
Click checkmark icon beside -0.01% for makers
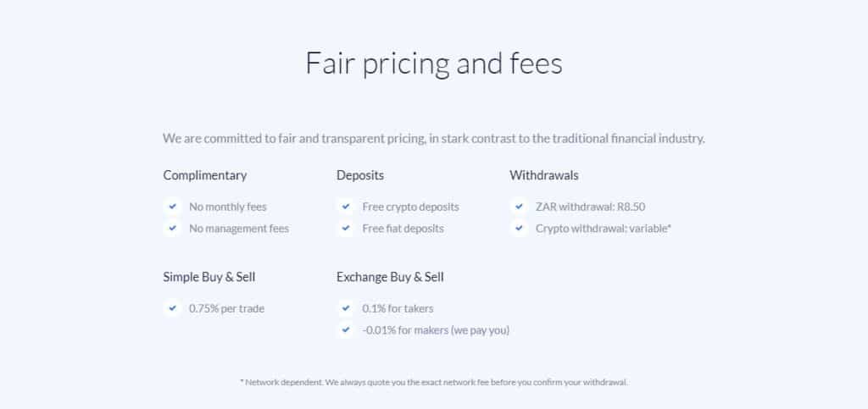(x=346, y=330)
